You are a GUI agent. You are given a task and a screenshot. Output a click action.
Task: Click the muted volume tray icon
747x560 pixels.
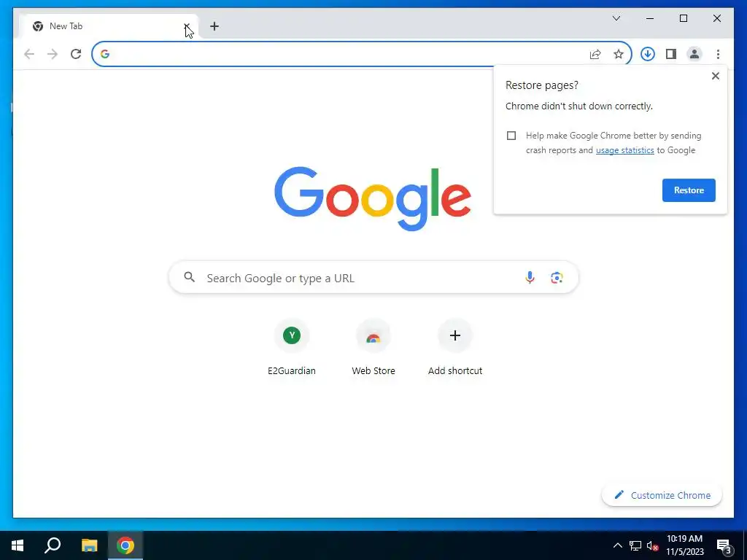pos(652,545)
